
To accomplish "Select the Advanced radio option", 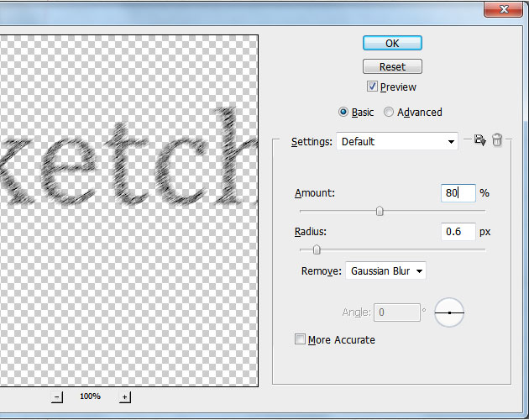I will click(x=389, y=112).
